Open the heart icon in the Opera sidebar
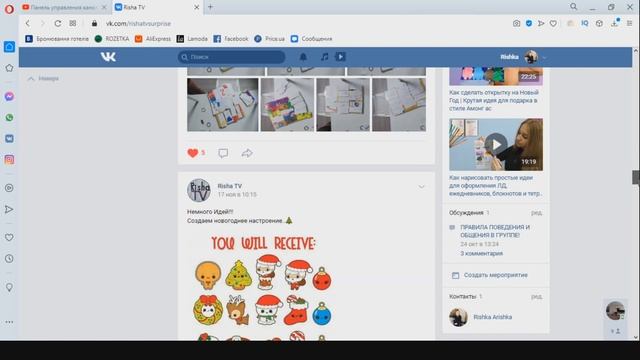Screen dimensions: 640x360 (x=9, y=237)
